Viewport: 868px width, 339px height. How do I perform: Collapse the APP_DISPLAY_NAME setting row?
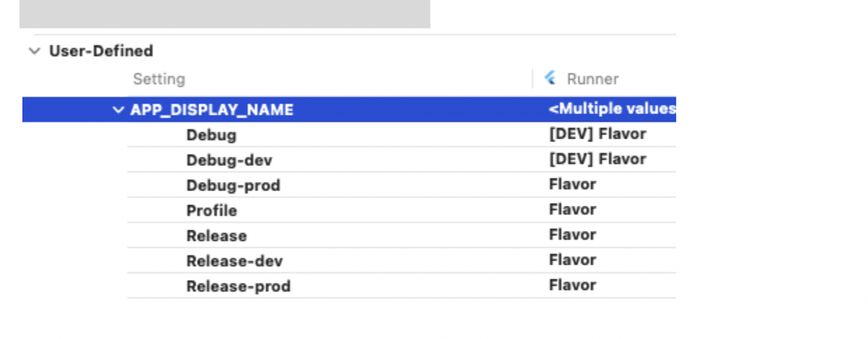click(118, 110)
